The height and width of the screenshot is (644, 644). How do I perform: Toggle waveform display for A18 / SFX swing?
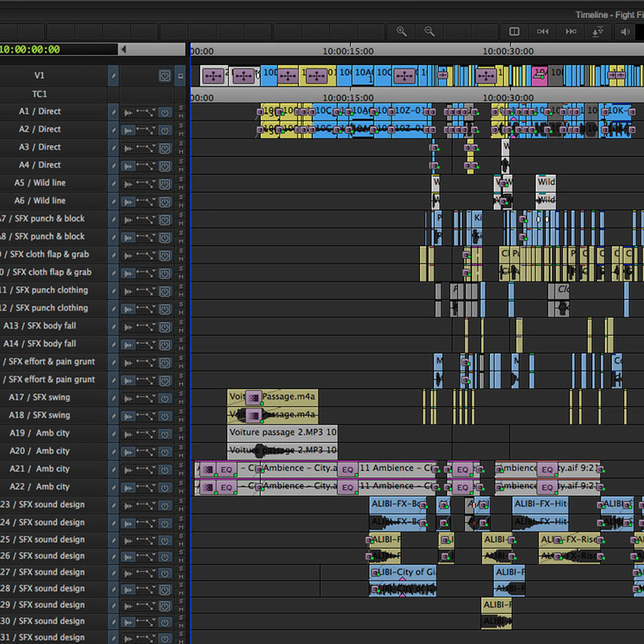(128, 416)
